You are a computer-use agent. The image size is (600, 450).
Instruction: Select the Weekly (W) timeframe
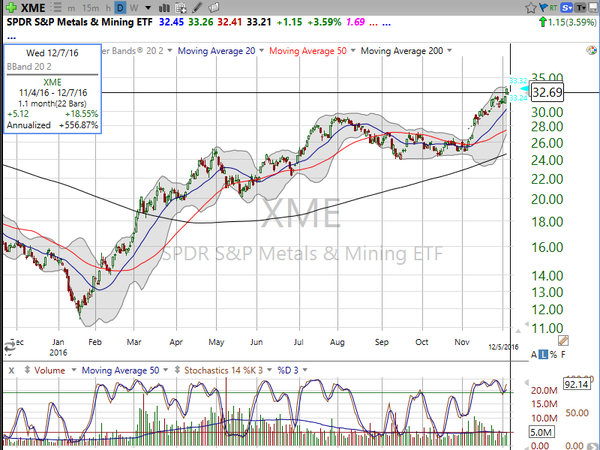(x=134, y=8)
